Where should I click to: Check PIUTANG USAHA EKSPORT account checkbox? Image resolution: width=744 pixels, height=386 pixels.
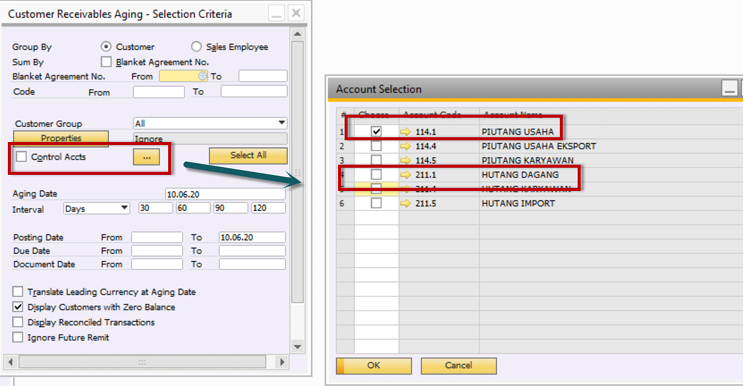[x=376, y=146]
